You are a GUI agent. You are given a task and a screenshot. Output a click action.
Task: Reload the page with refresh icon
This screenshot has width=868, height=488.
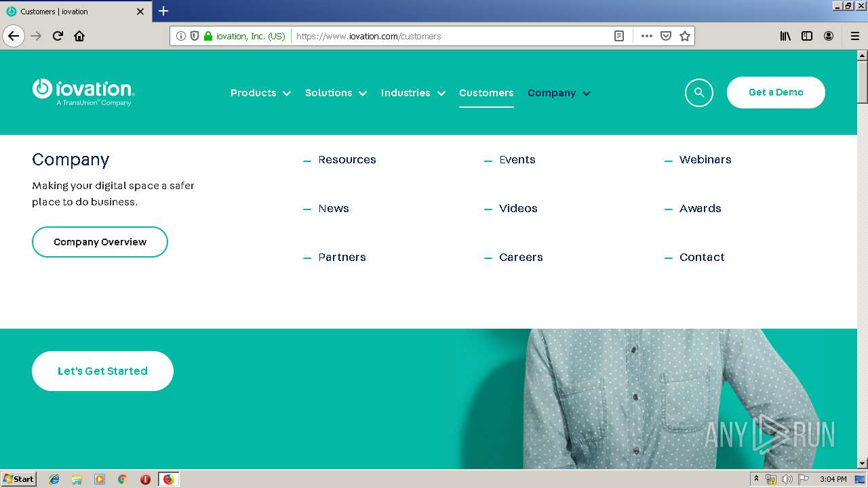click(58, 36)
